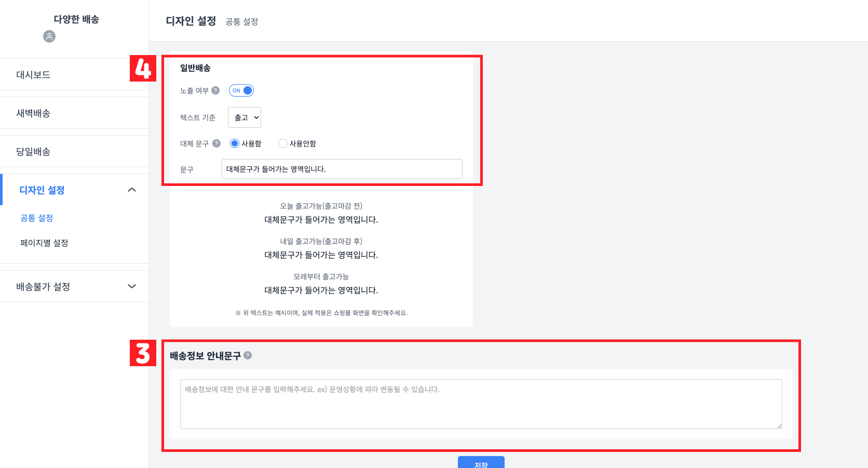The width and height of the screenshot is (868, 468).
Task: Click the 오늘 출고가능(출고마감 전) preview label
Action: point(321,206)
